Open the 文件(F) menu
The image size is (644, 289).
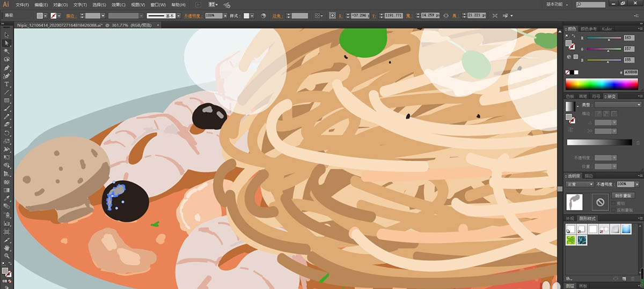tap(23, 4)
